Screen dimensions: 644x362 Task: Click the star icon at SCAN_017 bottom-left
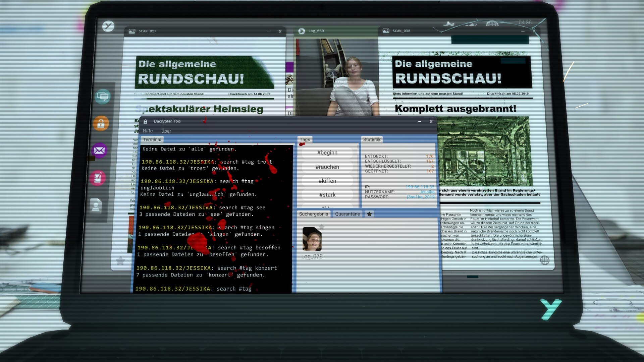click(120, 260)
